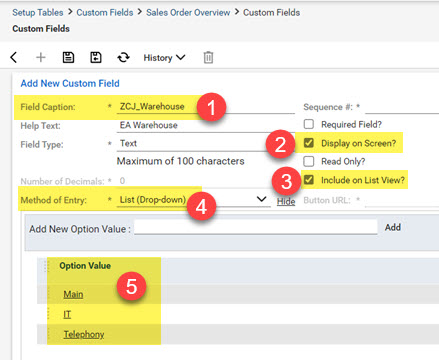Open the Telephony option value link
The width and height of the screenshot is (439, 360).
coord(84,334)
